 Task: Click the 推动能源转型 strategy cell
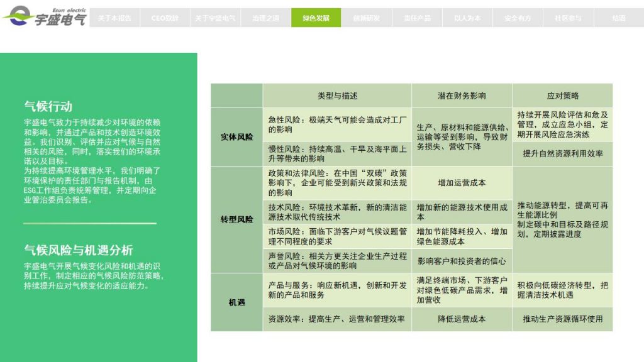563,219
